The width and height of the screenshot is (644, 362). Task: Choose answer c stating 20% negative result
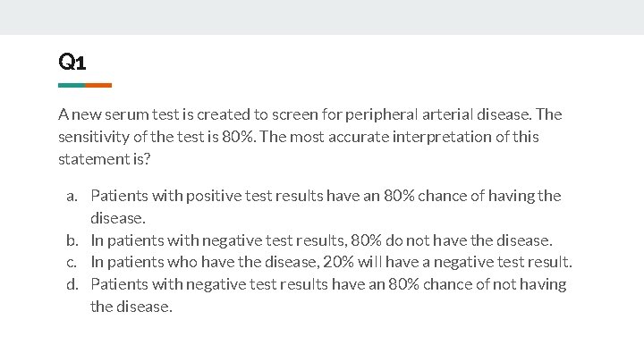pyautogui.click(x=332, y=262)
